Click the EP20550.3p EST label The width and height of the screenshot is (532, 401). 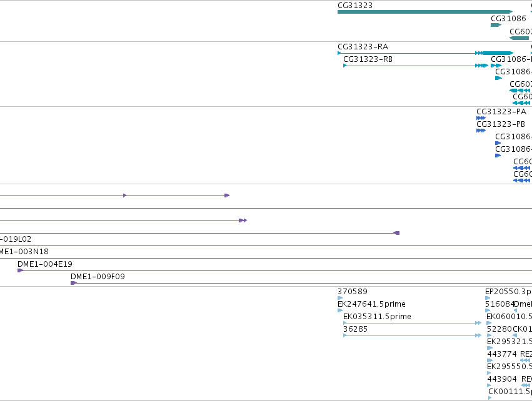tap(508, 292)
